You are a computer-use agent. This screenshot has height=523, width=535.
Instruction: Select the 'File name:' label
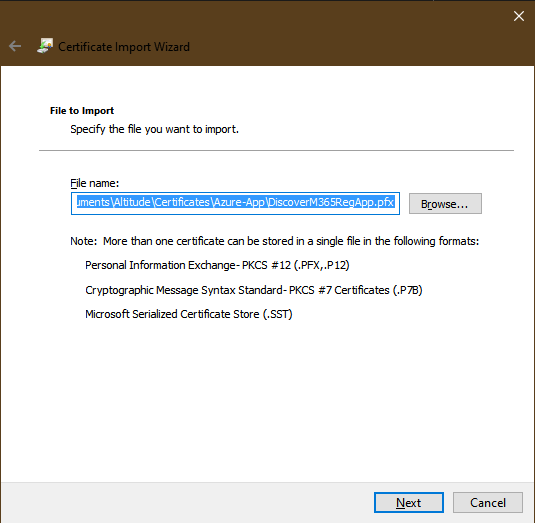(95, 183)
